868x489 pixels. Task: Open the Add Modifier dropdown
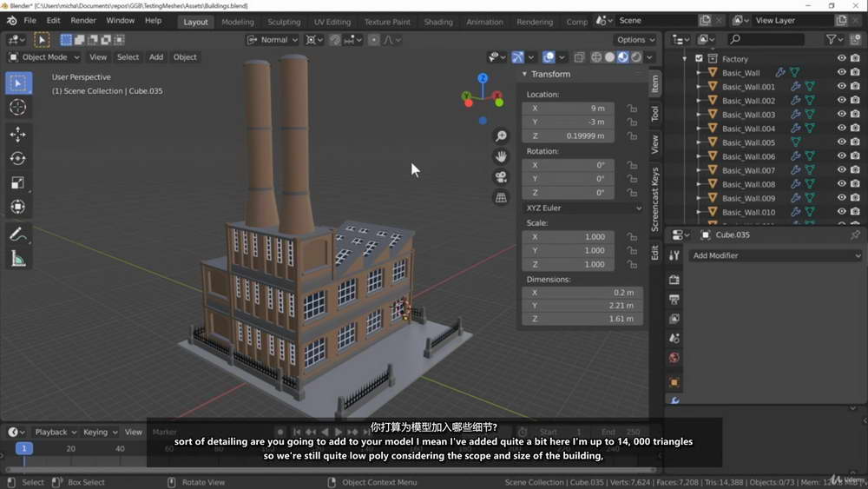776,255
